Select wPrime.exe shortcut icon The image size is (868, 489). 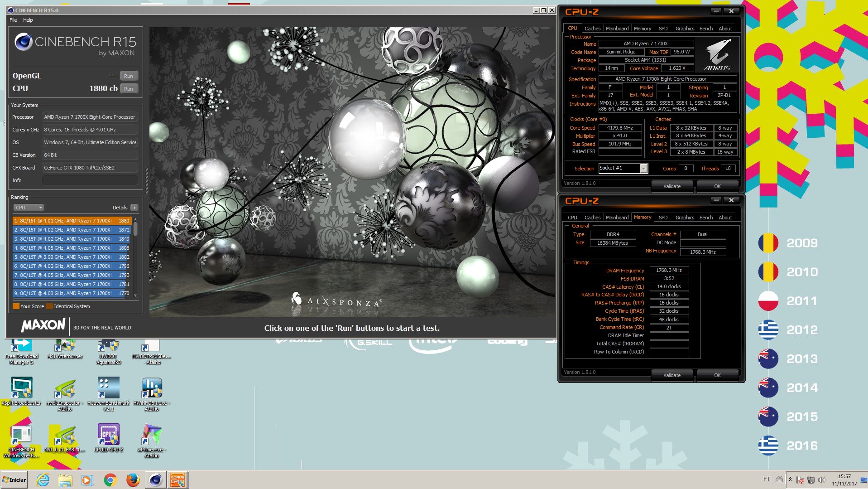click(x=152, y=441)
